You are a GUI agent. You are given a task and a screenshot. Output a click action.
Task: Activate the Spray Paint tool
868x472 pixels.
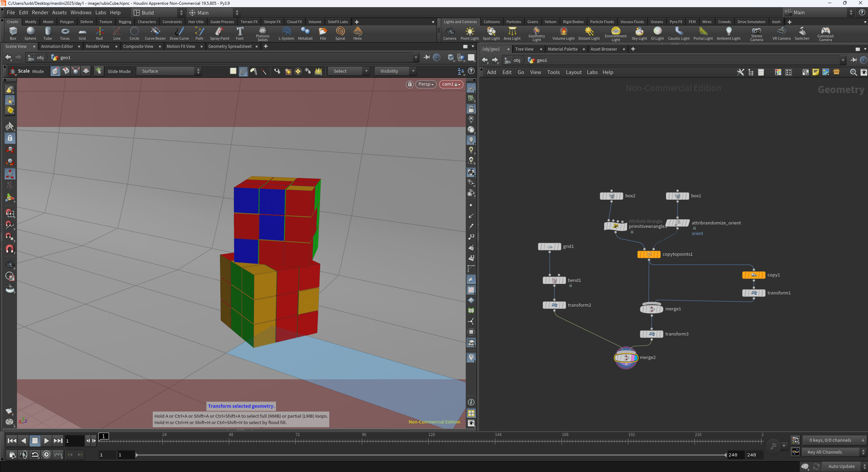click(x=219, y=33)
